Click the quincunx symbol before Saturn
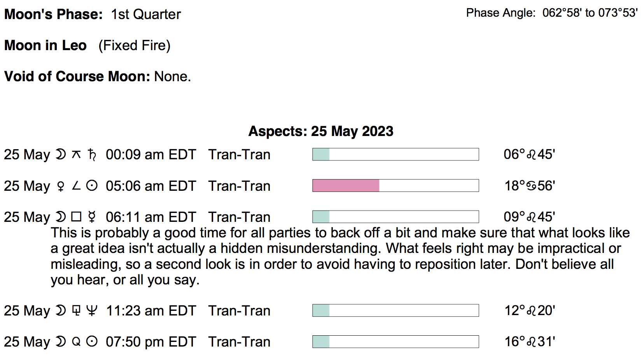Viewport: 644px width, 359px height. pyautogui.click(x=76, y=155)
